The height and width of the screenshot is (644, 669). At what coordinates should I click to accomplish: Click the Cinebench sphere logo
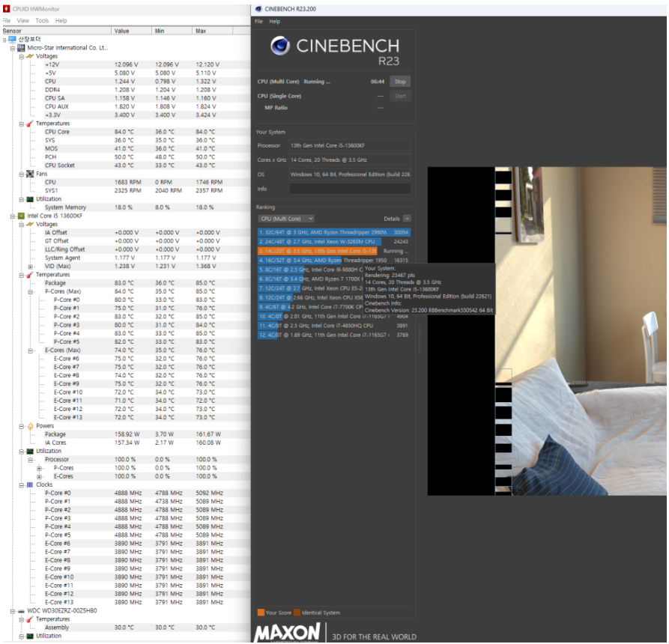click(x=280, y=46)
